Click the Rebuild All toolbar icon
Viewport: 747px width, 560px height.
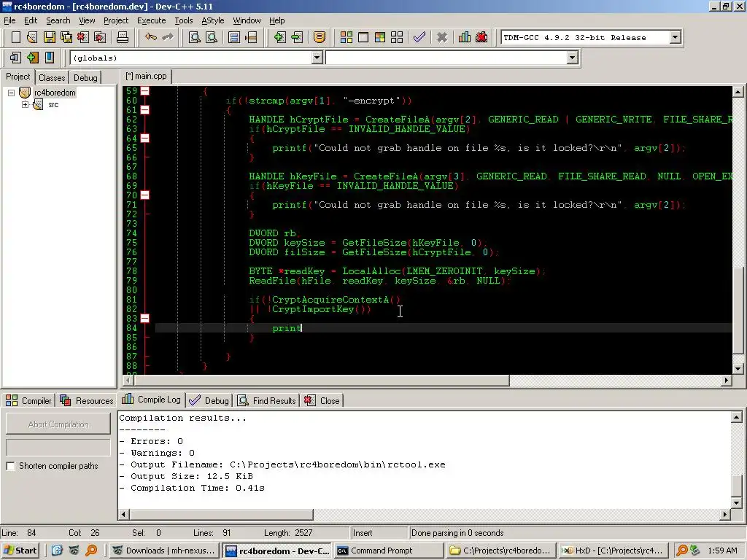pos(397,37)
